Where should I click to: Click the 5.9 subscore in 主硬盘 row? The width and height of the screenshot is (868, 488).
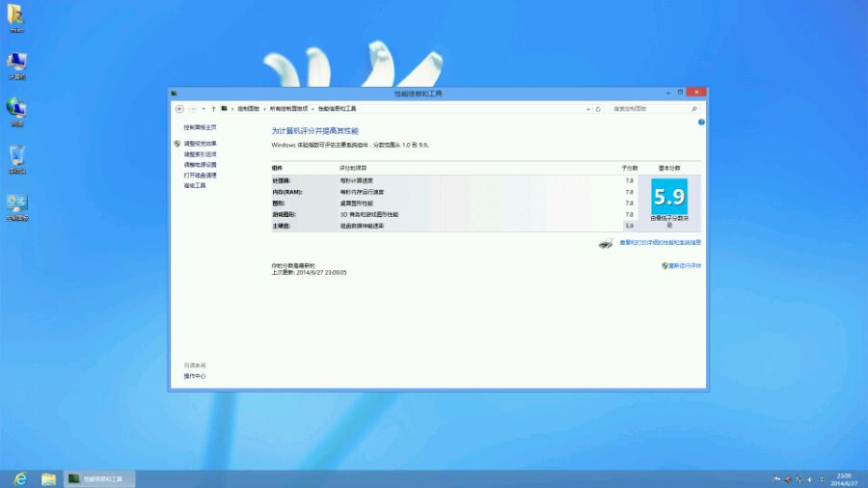click(630, 226)
